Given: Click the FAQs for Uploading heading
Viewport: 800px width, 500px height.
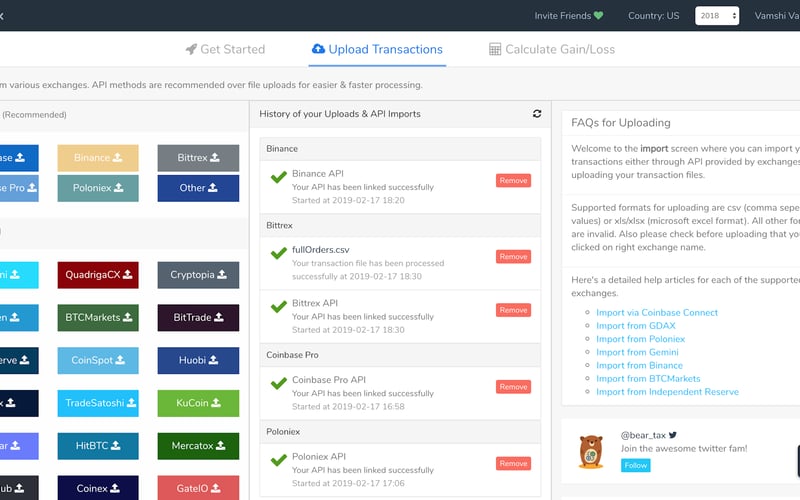Looking at the screenshot, I should point(621,122).
